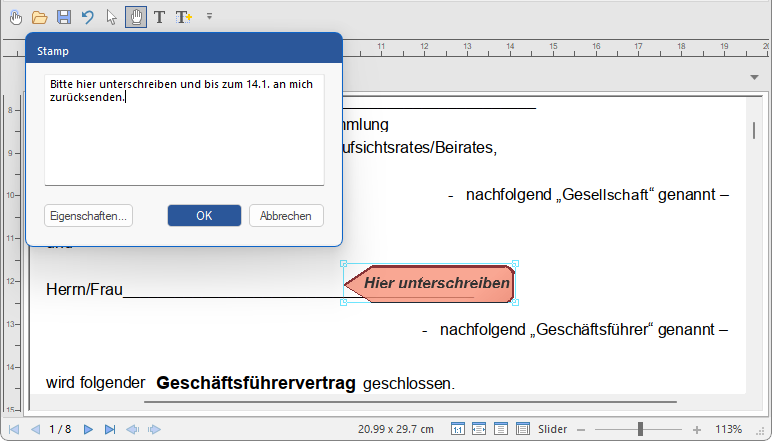Click the Save disk icon

(x=64, y=17)
